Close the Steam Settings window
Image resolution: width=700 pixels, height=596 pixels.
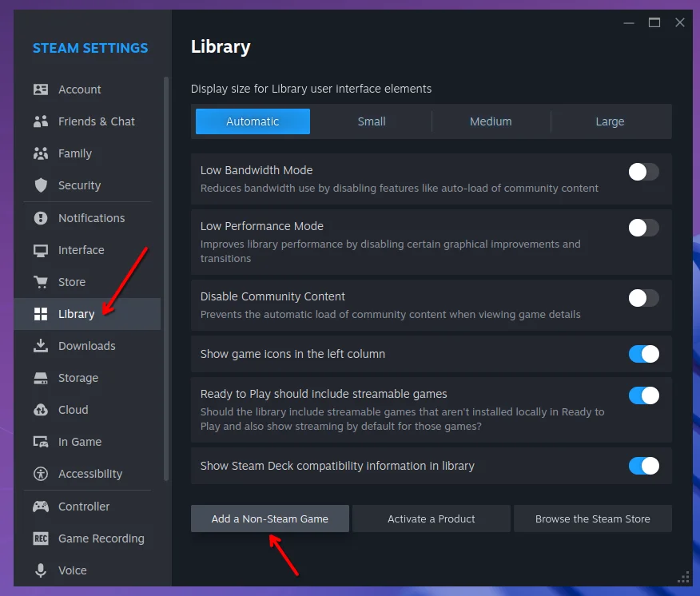point(680,22)
